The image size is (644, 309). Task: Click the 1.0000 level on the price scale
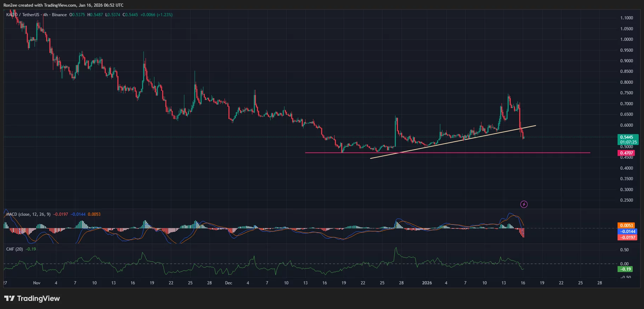[626, 39]
